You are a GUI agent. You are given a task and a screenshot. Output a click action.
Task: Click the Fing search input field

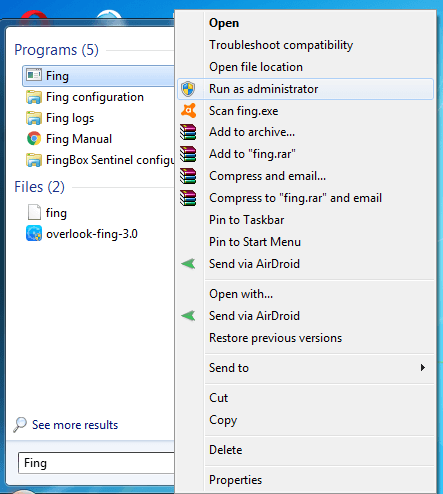coord(97,463)
